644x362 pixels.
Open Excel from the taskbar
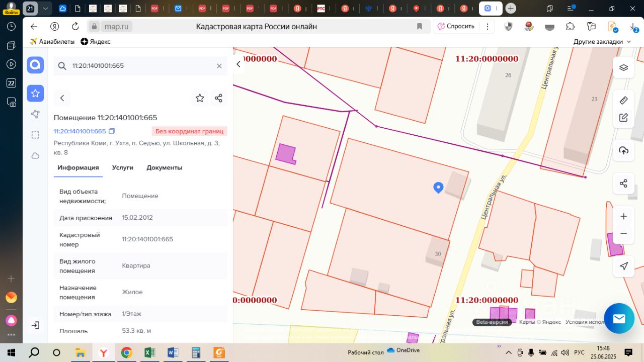149,352
